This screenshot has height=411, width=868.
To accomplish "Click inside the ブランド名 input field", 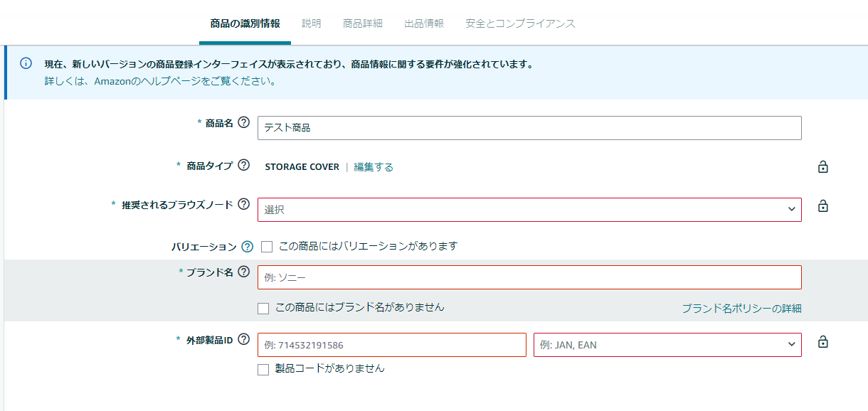I will point(529,277).
